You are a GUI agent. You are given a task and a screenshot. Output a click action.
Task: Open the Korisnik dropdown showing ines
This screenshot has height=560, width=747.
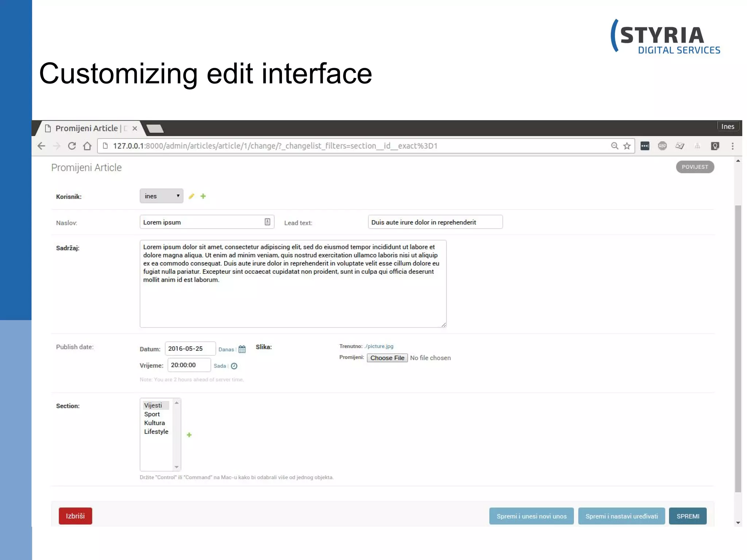pos(162,196)
